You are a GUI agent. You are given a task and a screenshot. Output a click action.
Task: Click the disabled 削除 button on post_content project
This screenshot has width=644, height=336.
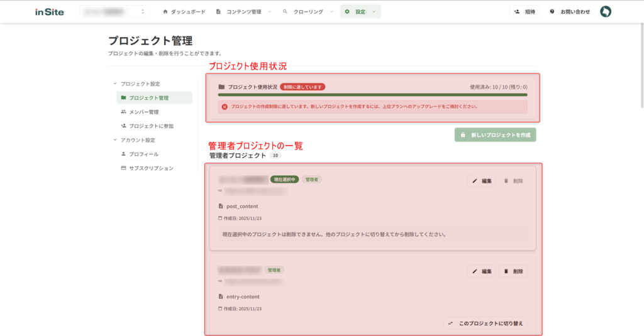tap(513, 181)
